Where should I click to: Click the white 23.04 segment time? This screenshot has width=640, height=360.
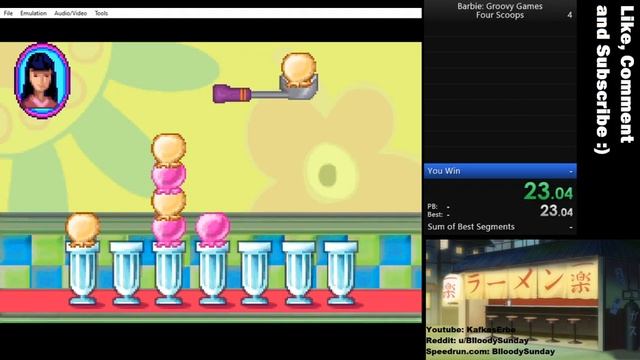pos(556,211)
